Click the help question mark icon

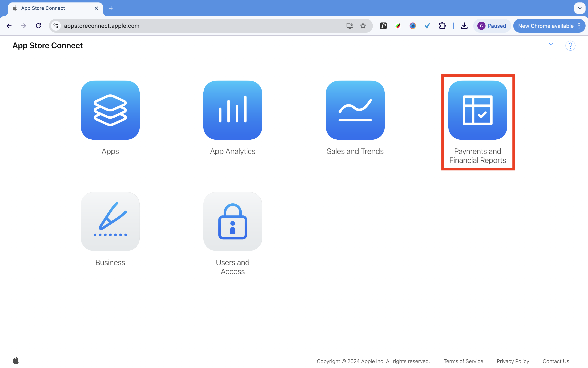coord(570,46)
